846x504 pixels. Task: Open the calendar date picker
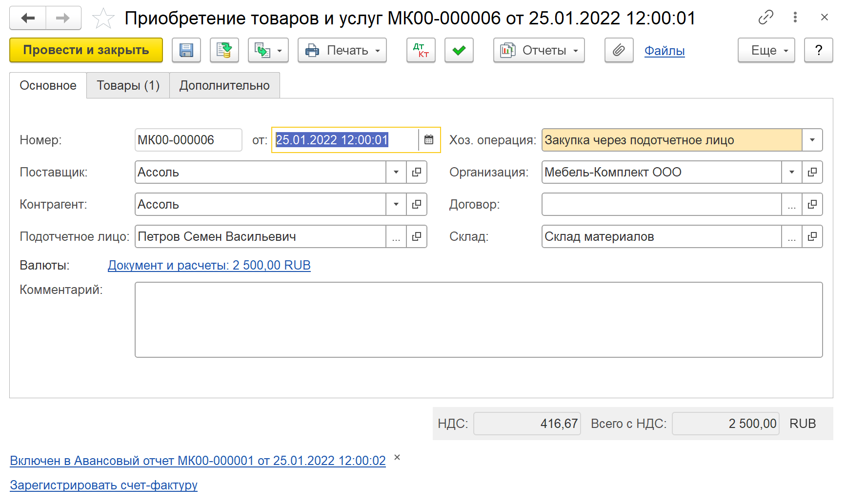[x=429, y=140]
